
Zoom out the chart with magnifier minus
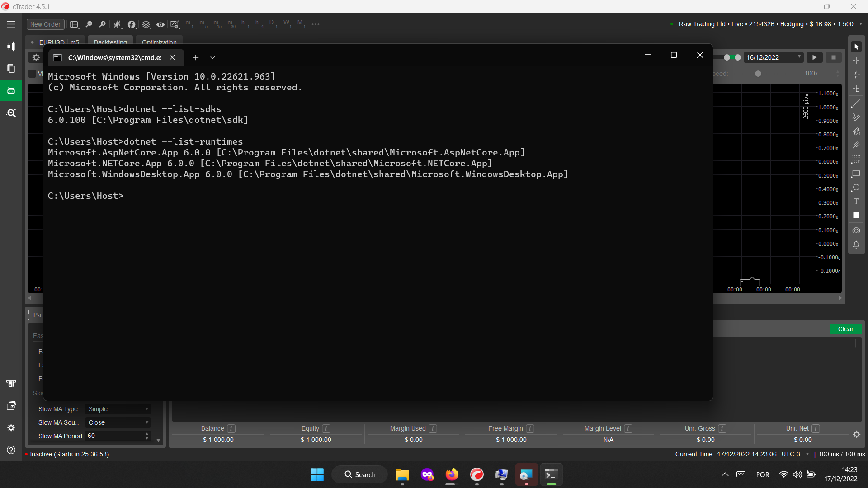[89, 24]
